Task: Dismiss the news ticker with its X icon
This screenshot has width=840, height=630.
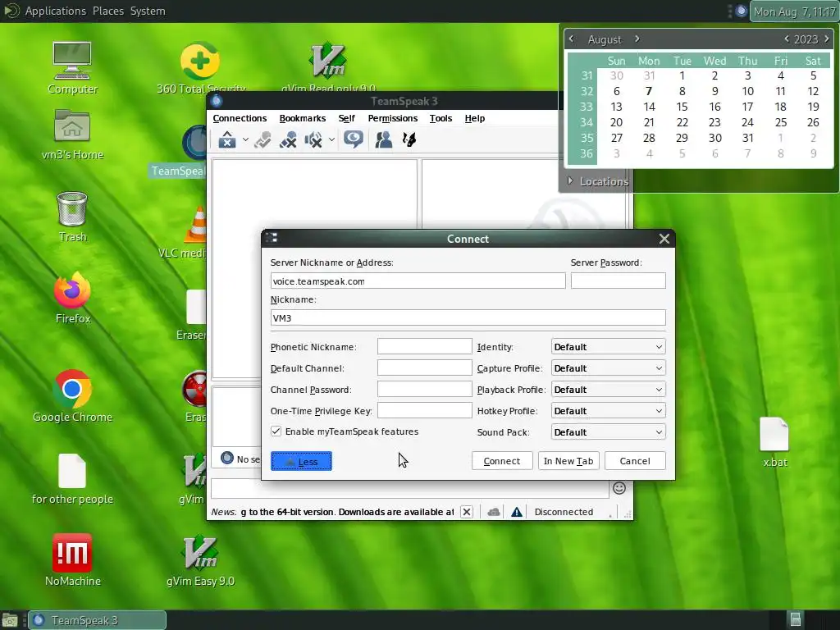Action: tap(467, 512)
